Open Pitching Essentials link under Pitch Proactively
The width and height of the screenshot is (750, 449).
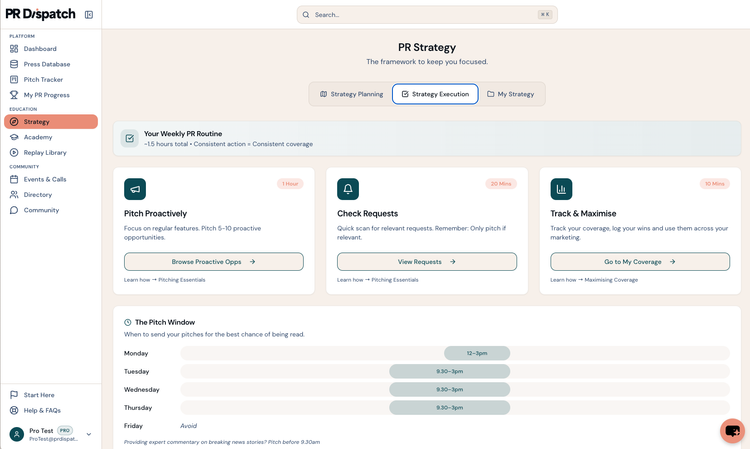pos(182,280)
